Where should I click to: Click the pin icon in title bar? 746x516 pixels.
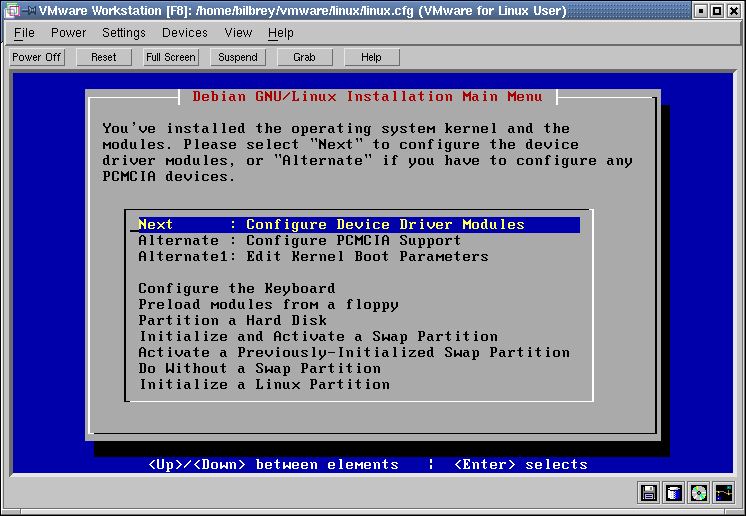tap(28, 11)
